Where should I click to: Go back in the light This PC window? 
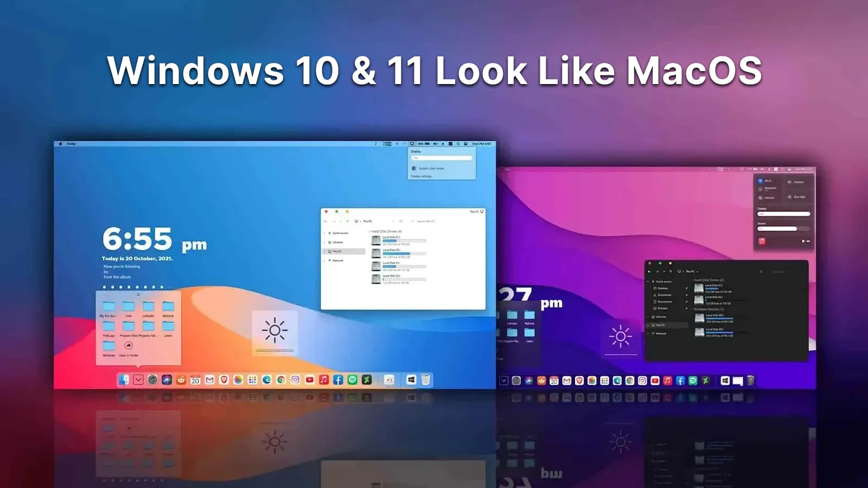tap(325, 221)
